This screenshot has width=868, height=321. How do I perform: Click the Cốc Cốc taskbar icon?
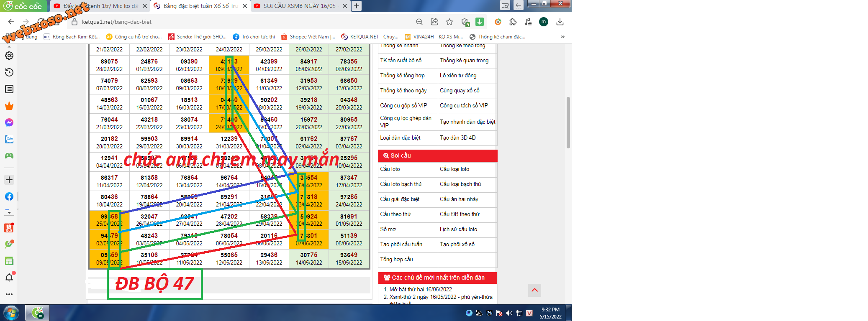tap(37, 313)
